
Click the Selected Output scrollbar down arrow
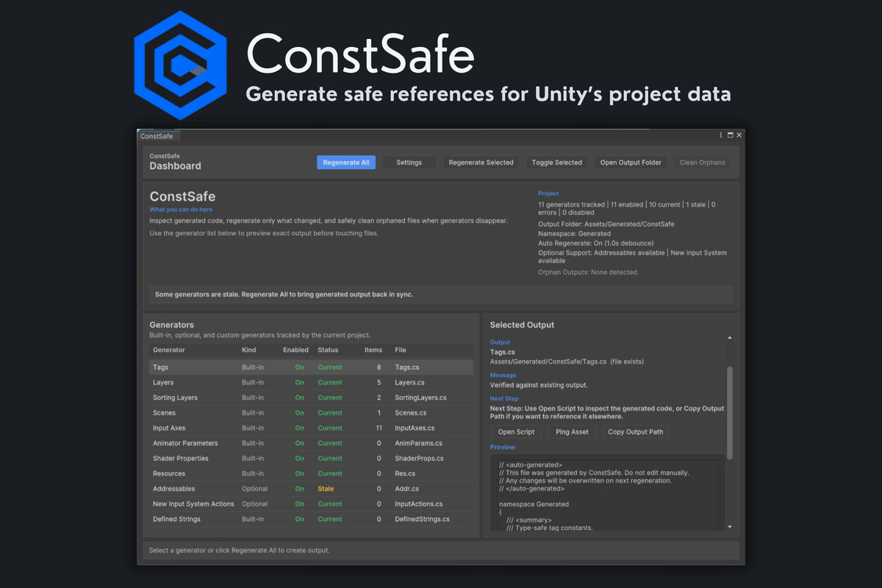click(x=730, y=526)
